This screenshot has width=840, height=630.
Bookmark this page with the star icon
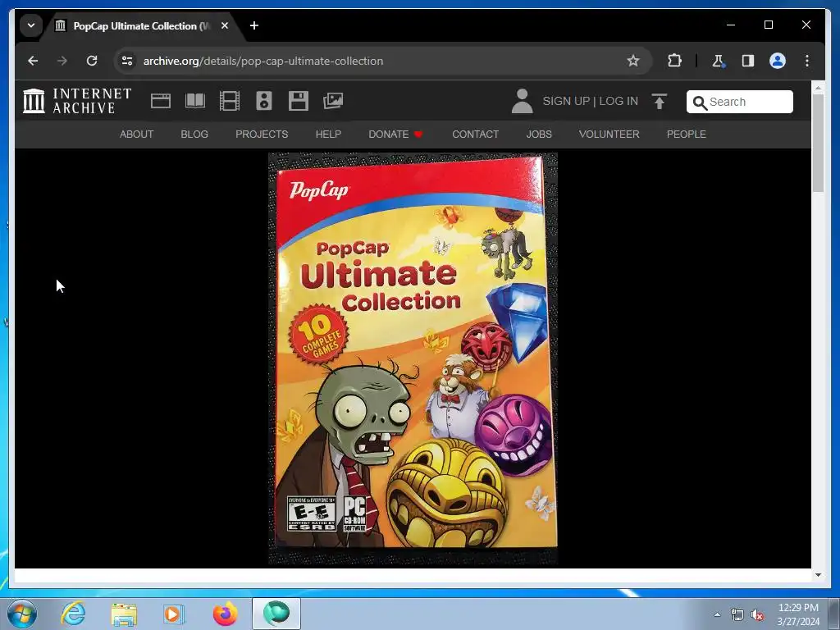click(633, 61)
